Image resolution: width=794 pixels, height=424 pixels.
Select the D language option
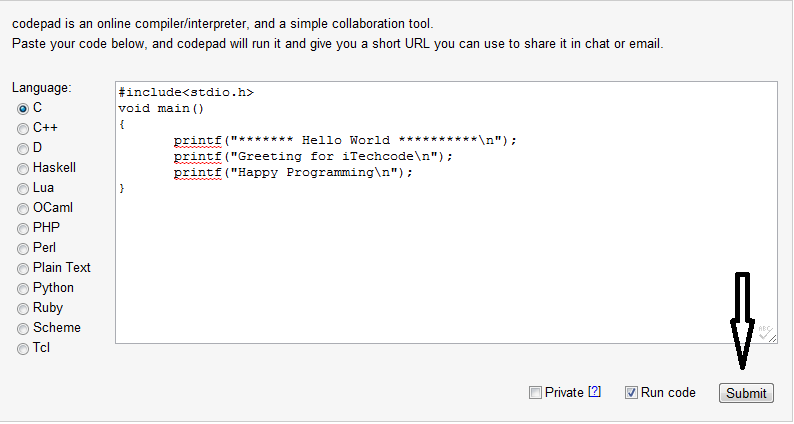tap(23, 148)
